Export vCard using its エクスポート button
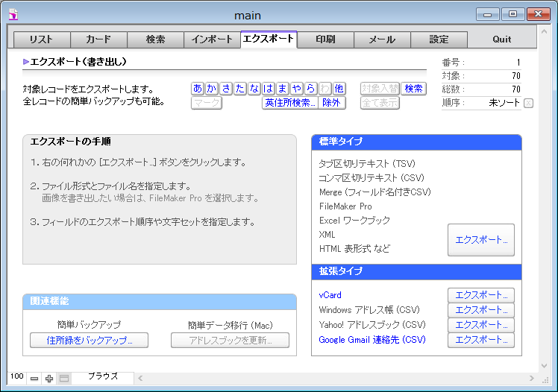 [x=481, y=295]
